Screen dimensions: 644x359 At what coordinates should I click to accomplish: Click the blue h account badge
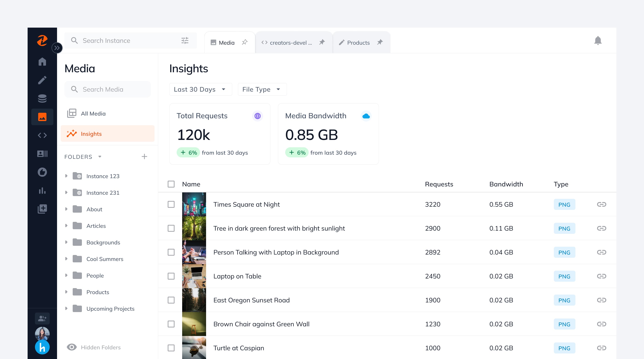pyautogui.click(x=42, y=347)
